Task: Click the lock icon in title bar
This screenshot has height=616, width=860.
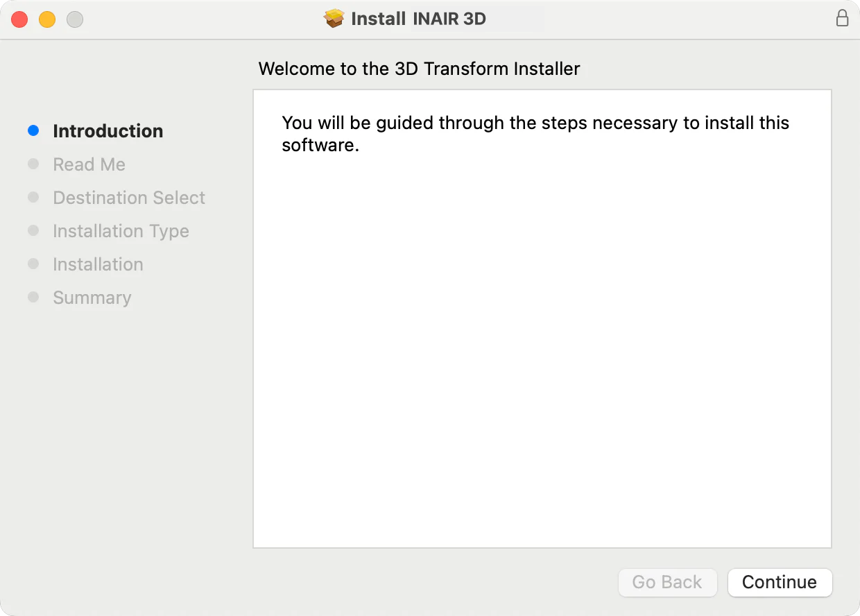Action: tap(842, 18)
